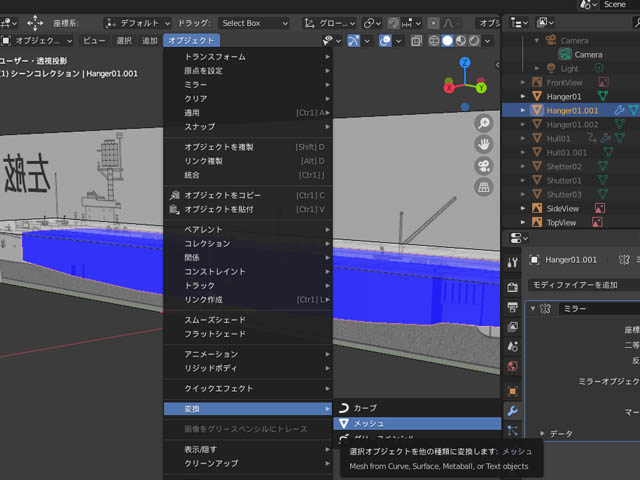Select solid viewport shading

447,40
